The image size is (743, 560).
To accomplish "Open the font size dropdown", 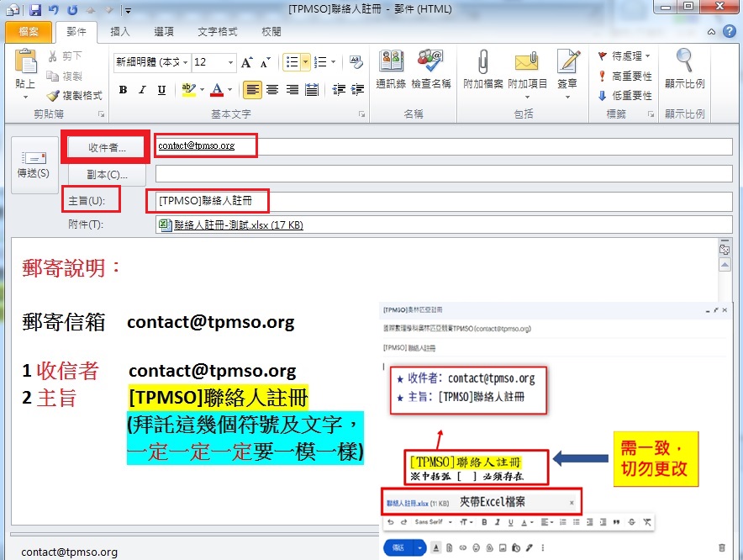I will coord(230,62).
